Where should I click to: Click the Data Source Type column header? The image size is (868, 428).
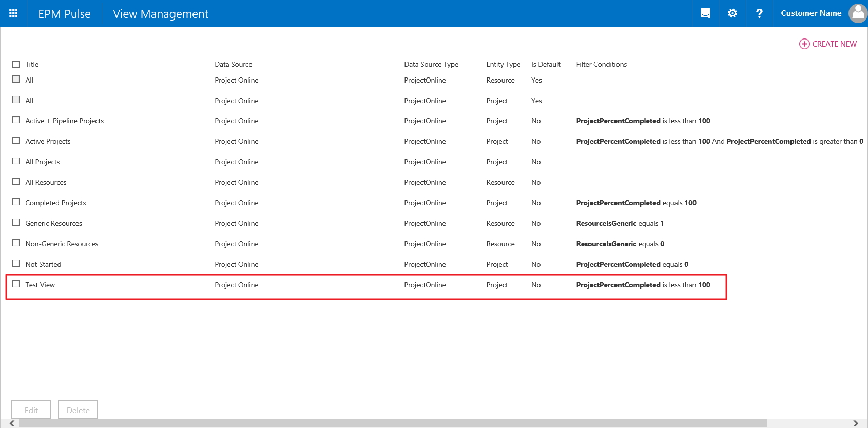pyautogui.click(x=431, y=64)
